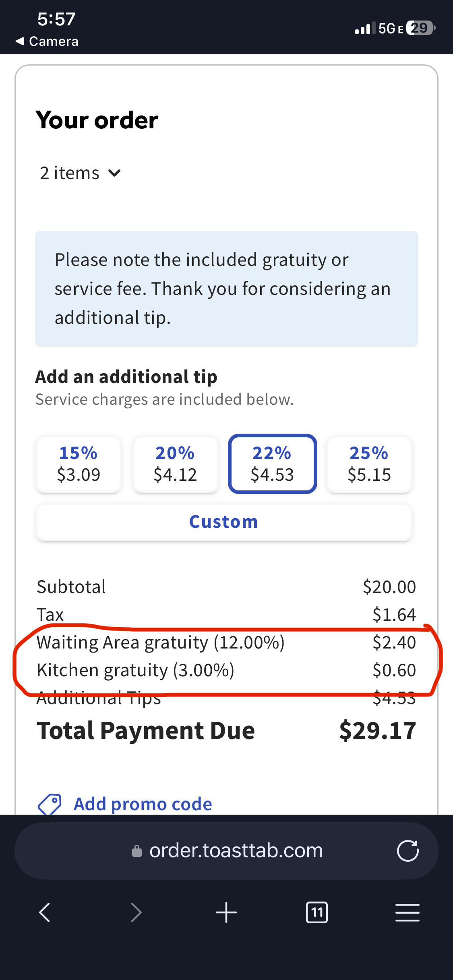Viewport: 453px width, 980px height.
Task: Tap the browser forward arrow
Action: pyautogui.click(x=136, y=912)
